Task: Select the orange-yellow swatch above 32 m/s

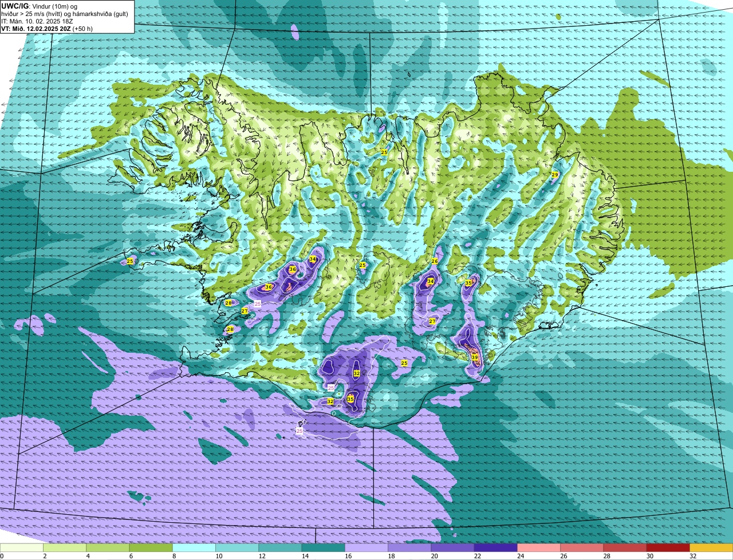Action: point(711,547)
